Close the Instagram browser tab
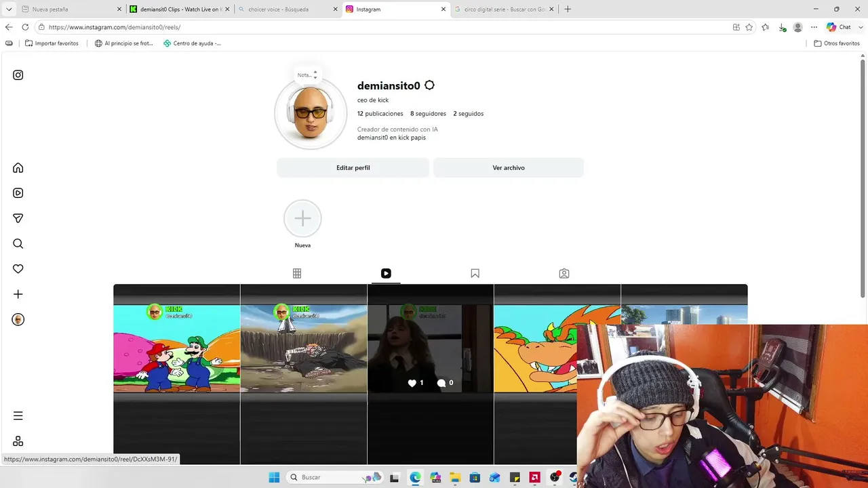 (x=443, y=9)
